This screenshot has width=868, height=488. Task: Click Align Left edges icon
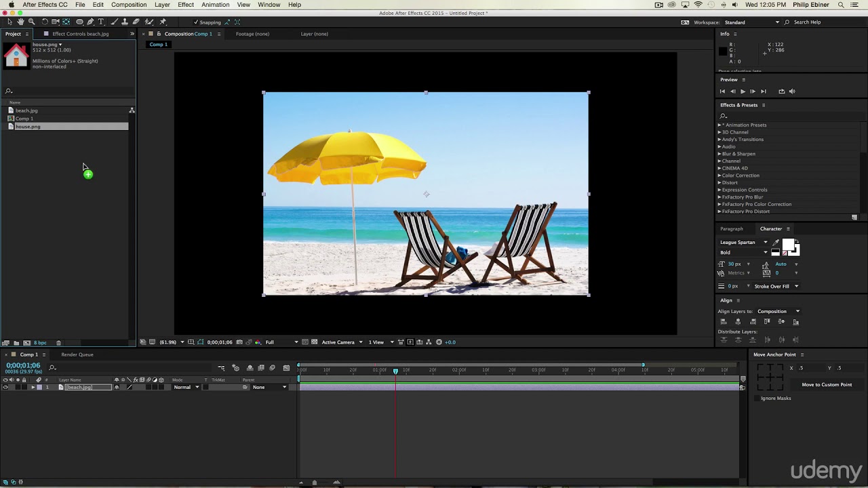click(724, 321)
